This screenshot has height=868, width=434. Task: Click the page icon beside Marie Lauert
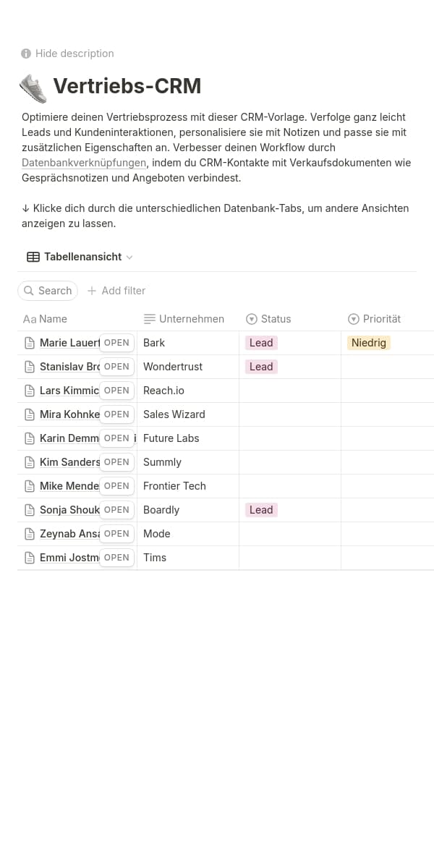click(x=29, y=342)
